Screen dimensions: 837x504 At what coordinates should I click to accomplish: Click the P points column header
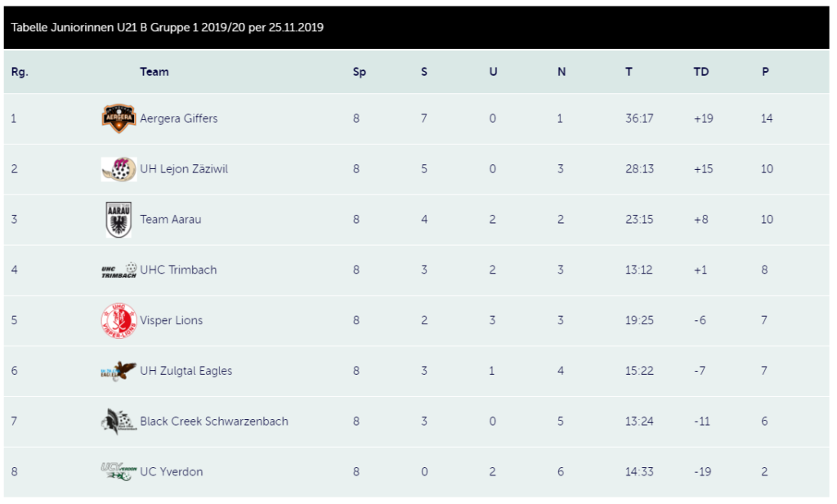coord(765,72)
